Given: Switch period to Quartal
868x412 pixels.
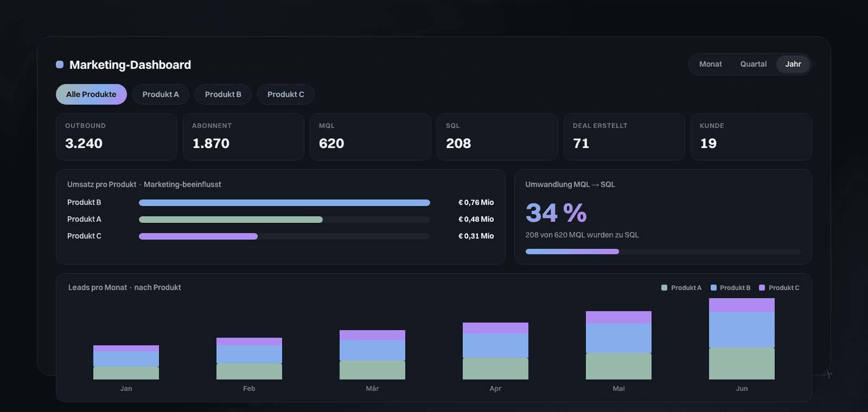Looking at the screenshot, I should [x=754, y=64].
